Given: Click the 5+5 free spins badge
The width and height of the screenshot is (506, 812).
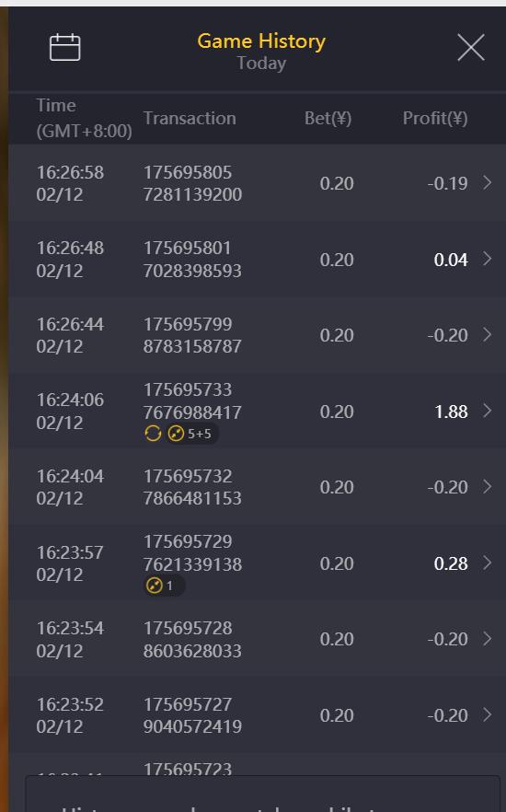Looking at the screenshot, I should 191,433.
